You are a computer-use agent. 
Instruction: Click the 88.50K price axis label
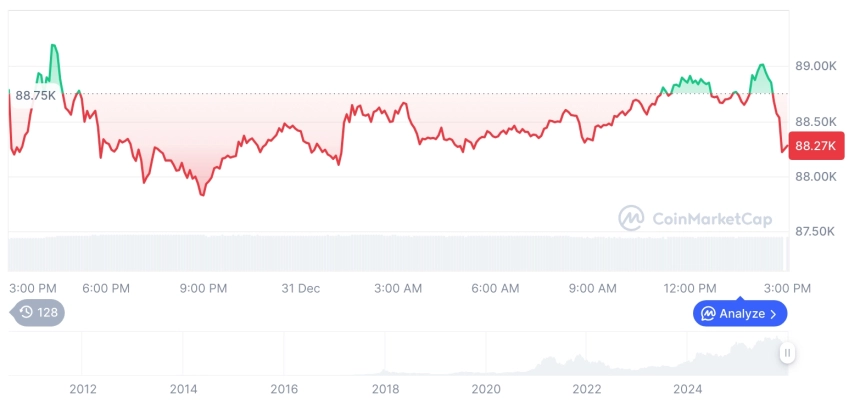tap(815, 122)
